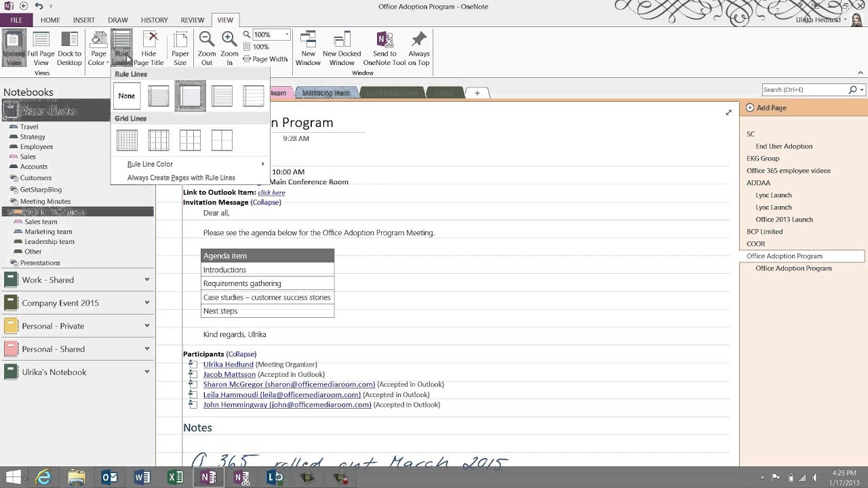Open Outlook from the taskbar
Viewport: 868px width, 488px height.
[x=109, y=478]
